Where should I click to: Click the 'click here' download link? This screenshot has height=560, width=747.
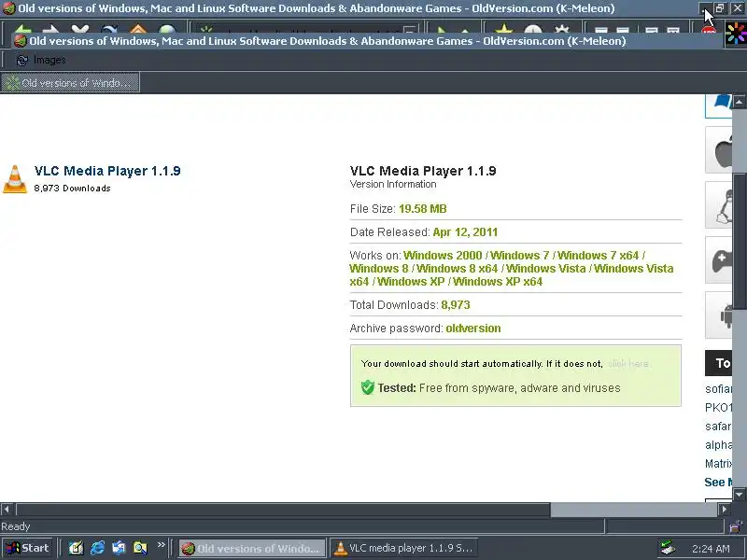tap(628, 363)
